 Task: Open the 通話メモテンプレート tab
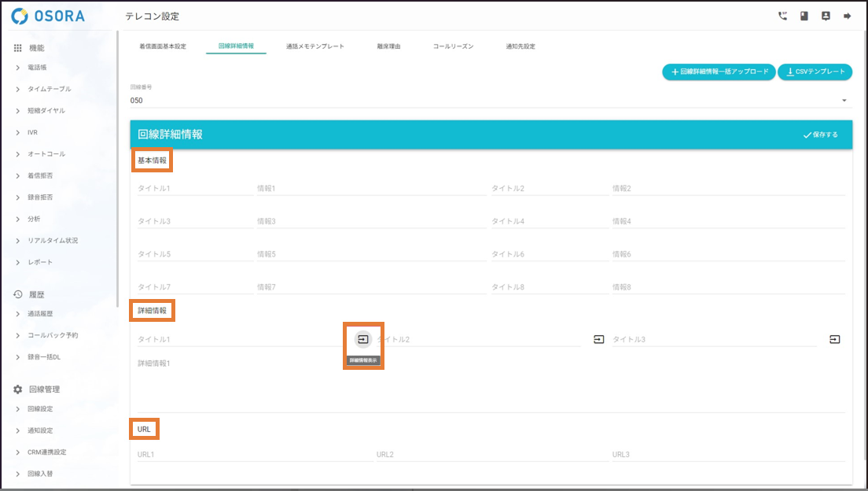[x=314, y=46]
